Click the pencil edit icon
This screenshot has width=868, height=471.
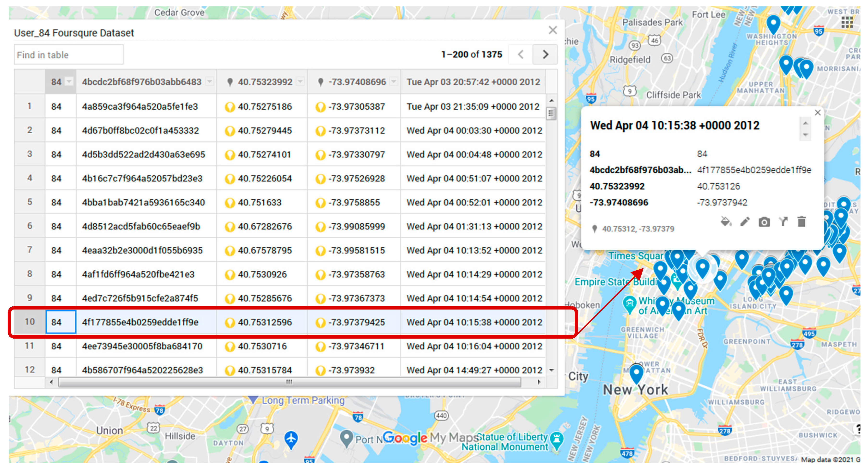745,222
